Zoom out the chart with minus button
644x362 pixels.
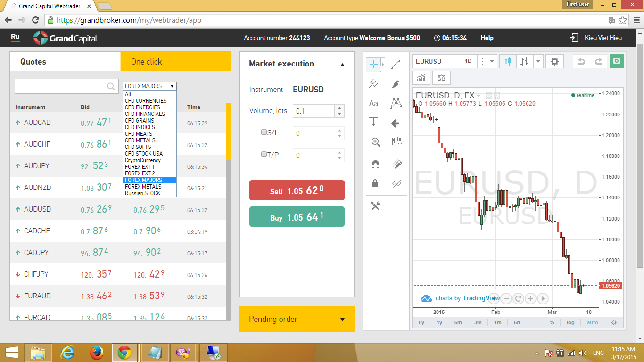coord(506,298)
